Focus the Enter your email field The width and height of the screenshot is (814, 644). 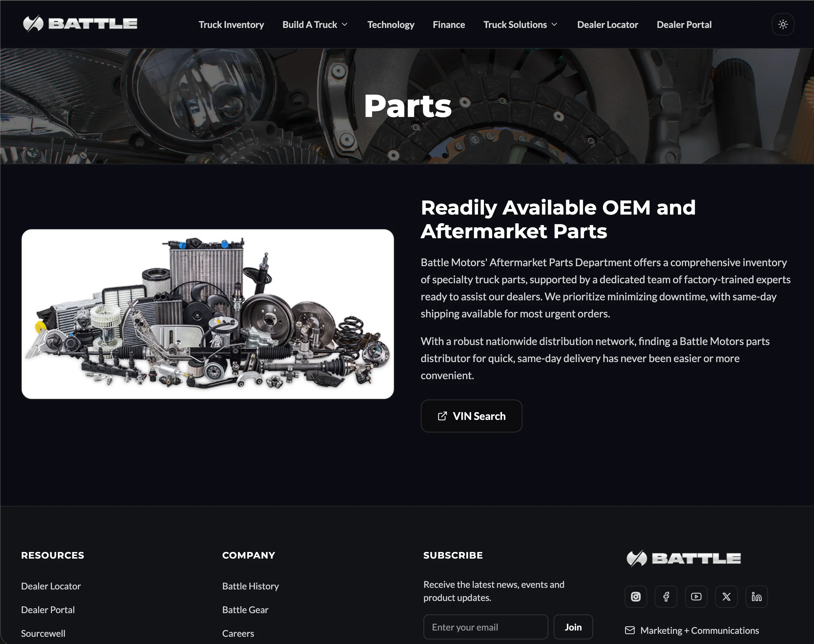tap(486, 627)
